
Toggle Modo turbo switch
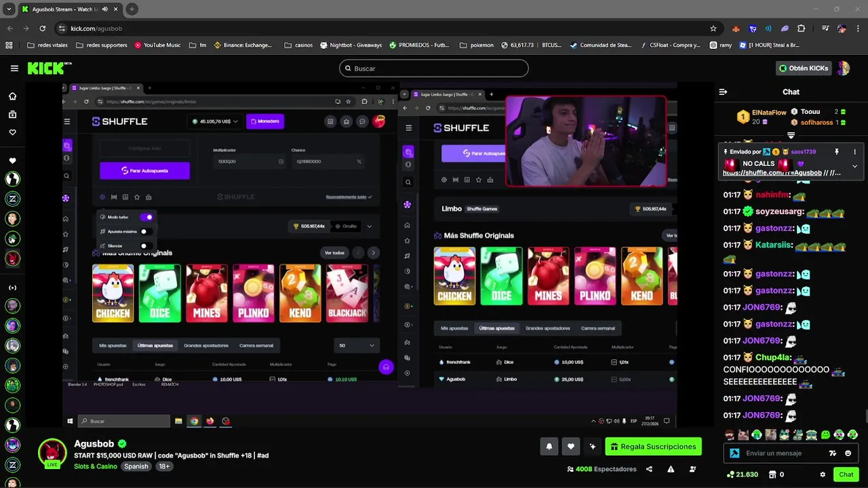click(x=147, y=217)
